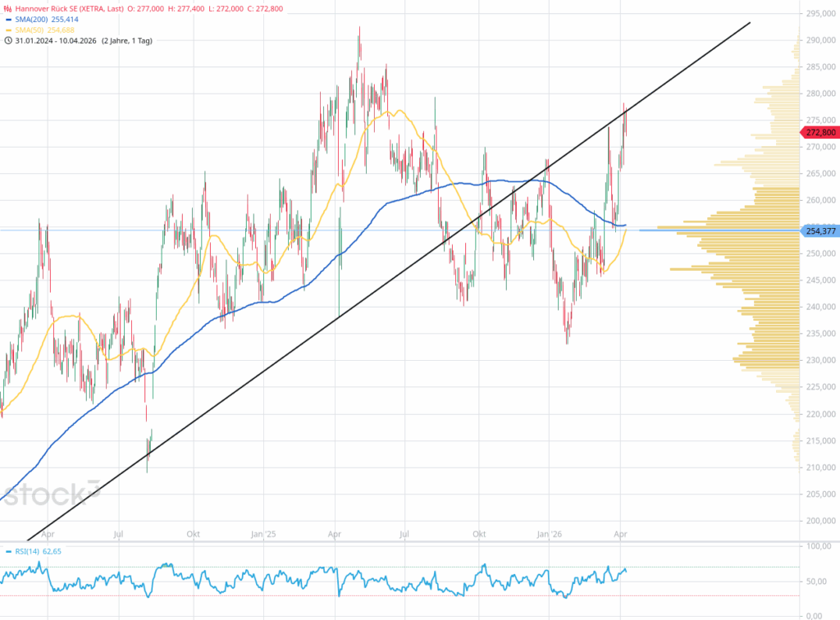The image size is (840, 620).
Task: Click the RSI(14) legend marker
Action: [7, 551]
